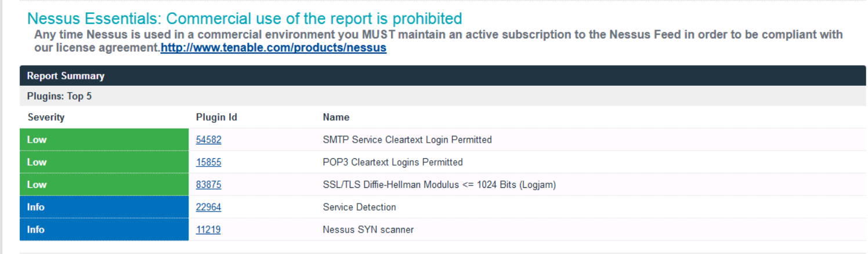Click the Plugins: Top 5 subheader
868x254 pixels.
443,96
